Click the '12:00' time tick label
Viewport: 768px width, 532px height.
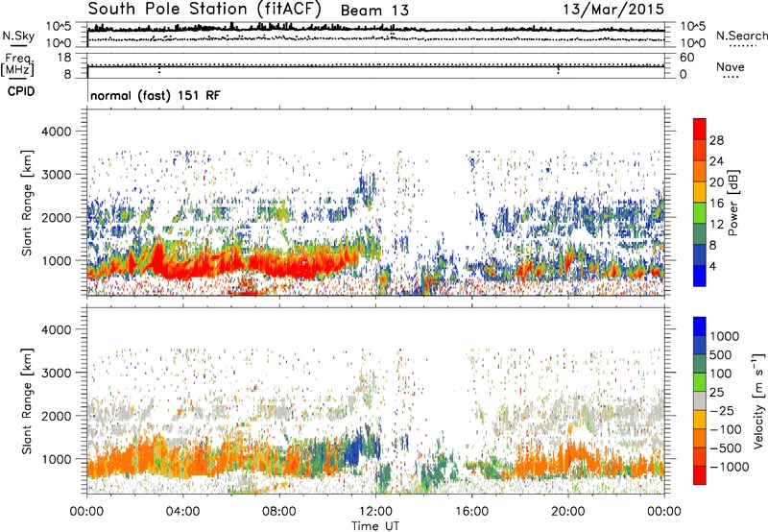[375, 512]
